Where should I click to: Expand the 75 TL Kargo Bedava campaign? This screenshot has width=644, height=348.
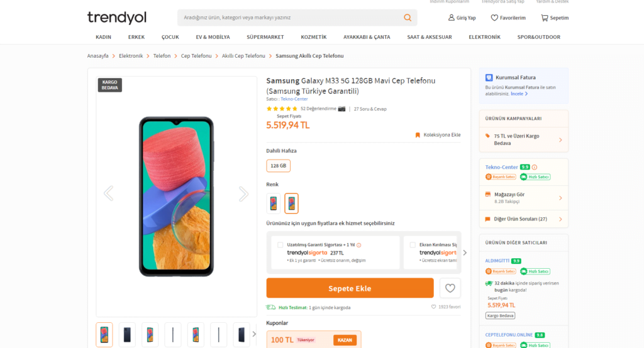[560, 139]
